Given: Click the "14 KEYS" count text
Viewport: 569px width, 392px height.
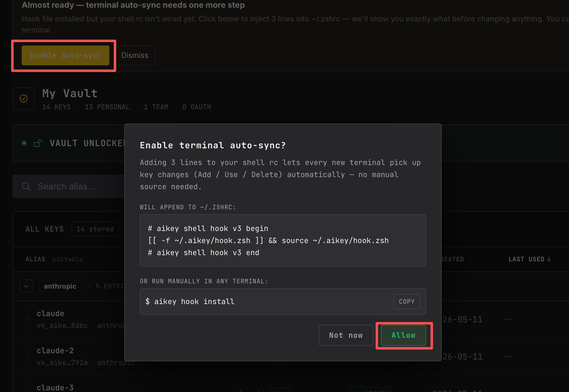Looking at the screenshot, I should [56, 107].
